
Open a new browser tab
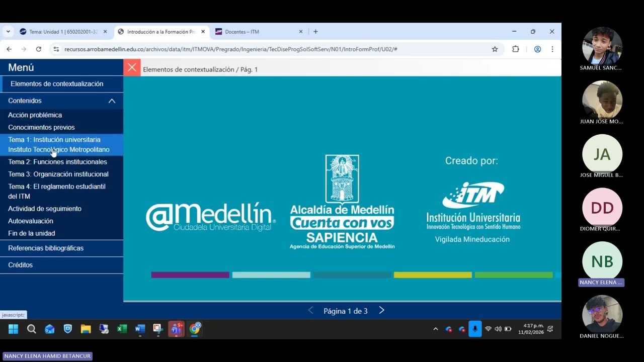click(315, 31)
